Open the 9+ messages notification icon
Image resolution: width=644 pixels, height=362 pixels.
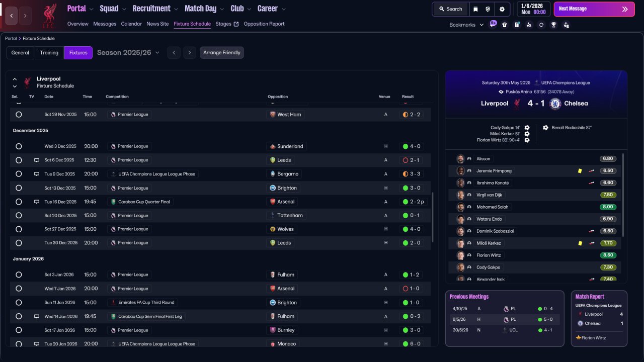(x=493, y=24)
